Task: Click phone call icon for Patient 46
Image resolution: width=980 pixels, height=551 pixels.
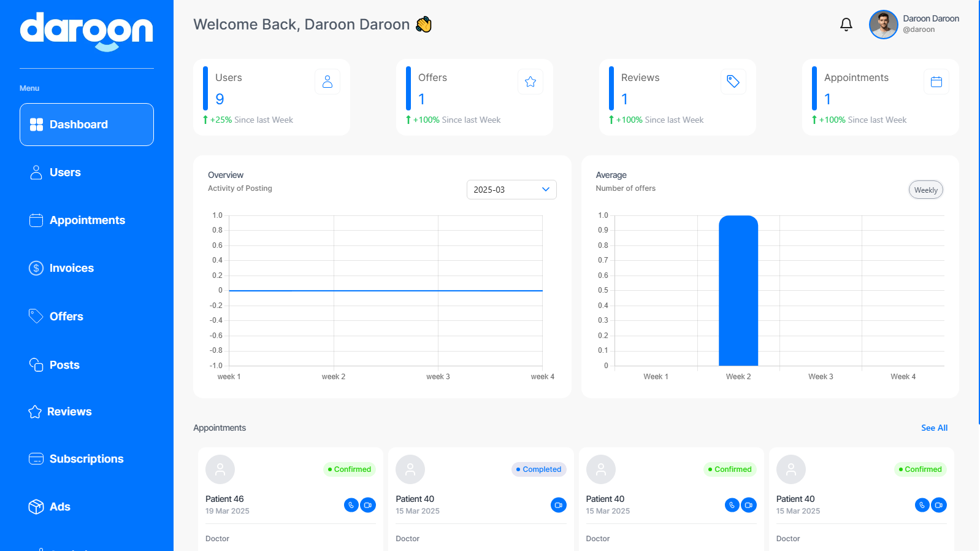Action: pyautogui.click(x=351, y=505)
